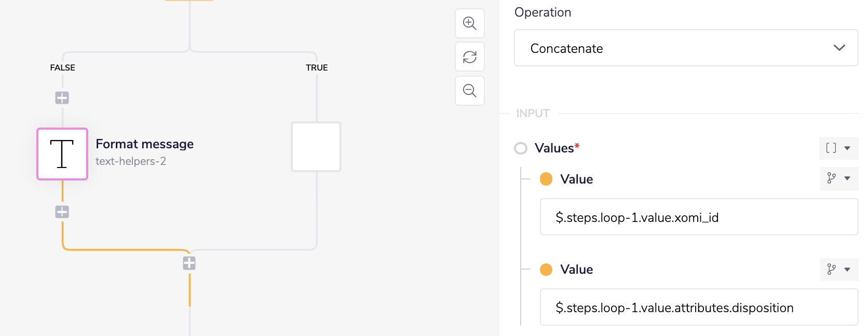Screen dimensions: 868x336
Task: Open the Operation dropdown showing Concatenate
Action: [686, 48]
